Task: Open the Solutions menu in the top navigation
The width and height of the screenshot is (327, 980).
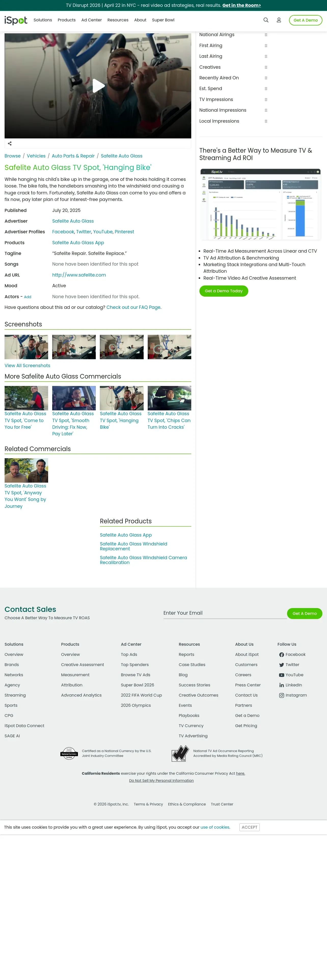Action: 43,20
